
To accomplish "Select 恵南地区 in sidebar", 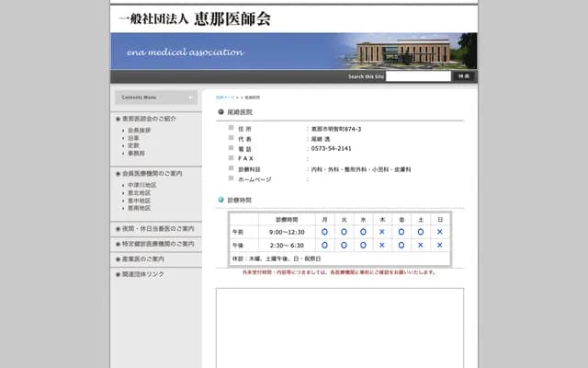I will pyautogui.click(x=140, y=207).
